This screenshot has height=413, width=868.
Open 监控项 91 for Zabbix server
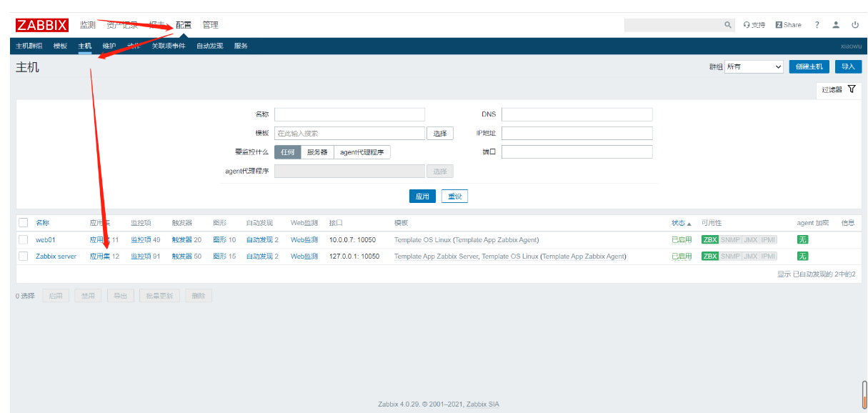(141, 256)
